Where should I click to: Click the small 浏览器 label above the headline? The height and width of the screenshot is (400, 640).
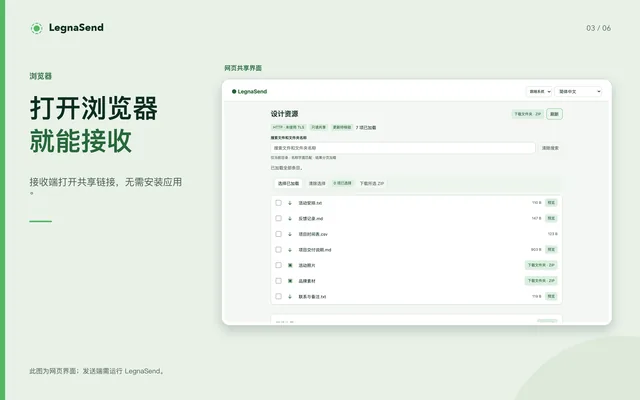(x=40, y=76)
